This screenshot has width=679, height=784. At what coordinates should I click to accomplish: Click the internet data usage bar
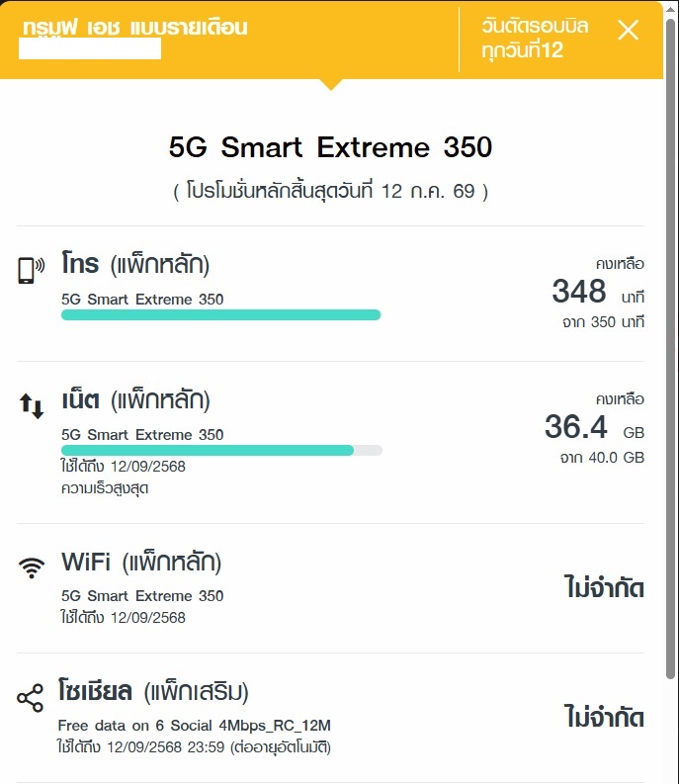pos(221,451)
